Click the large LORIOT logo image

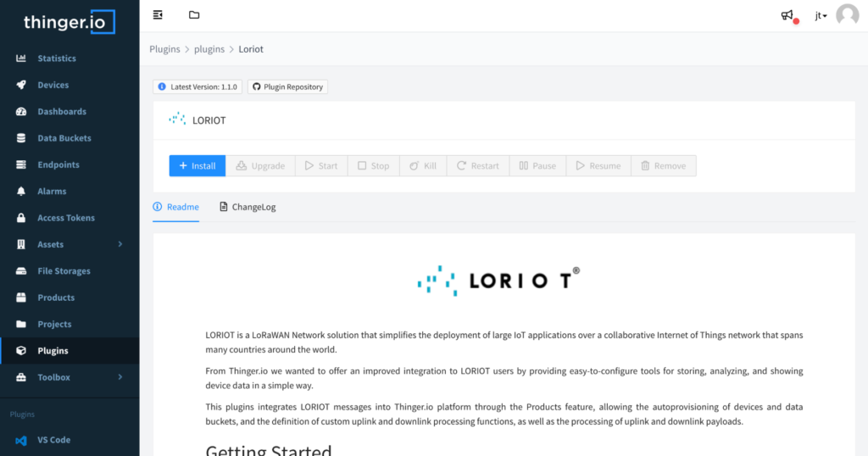tap(498, 281)
